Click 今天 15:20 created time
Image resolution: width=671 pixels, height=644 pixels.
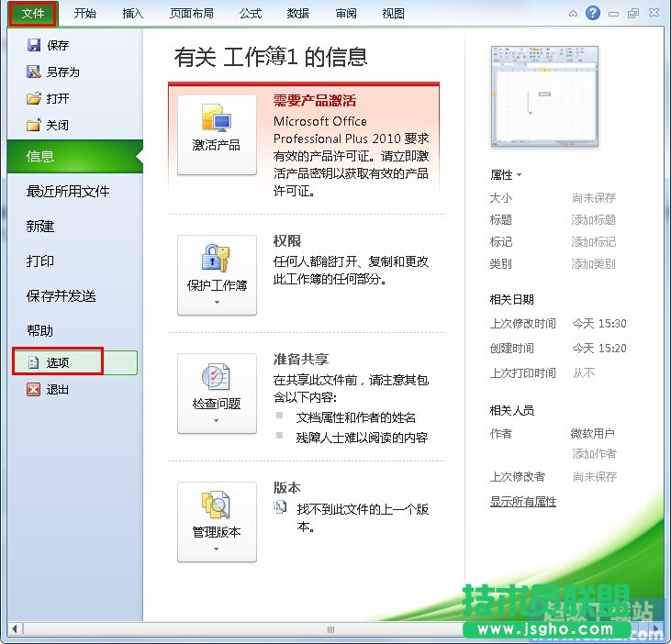pyautogui.click(x=599, y=348)
